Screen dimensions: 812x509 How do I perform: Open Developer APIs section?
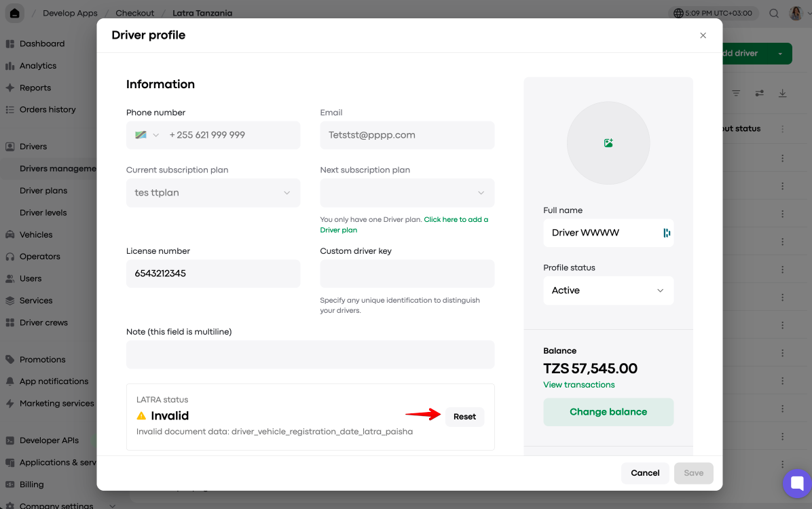(49, 440)
